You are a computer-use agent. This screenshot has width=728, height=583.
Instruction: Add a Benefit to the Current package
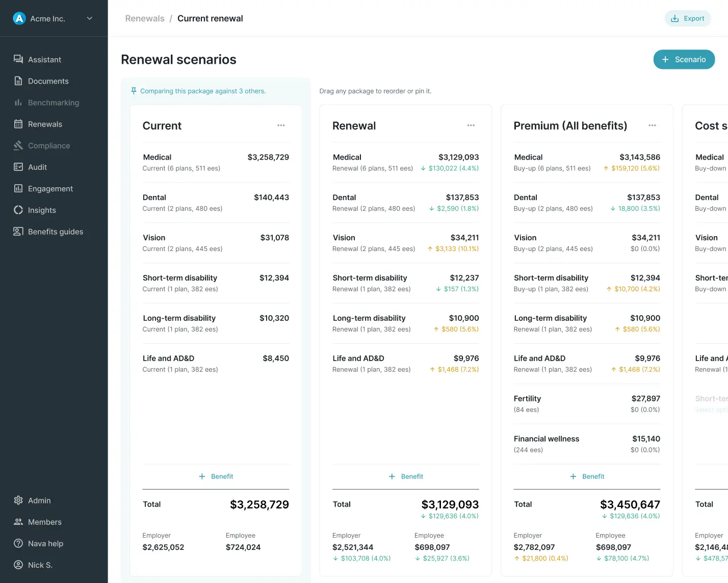[x=216, y=476]
